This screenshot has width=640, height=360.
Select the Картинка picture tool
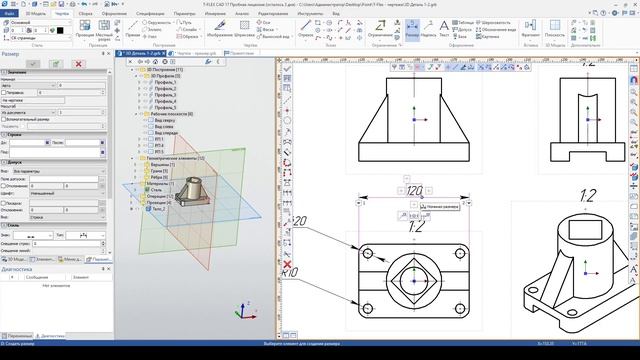click(x=487, y=36)
